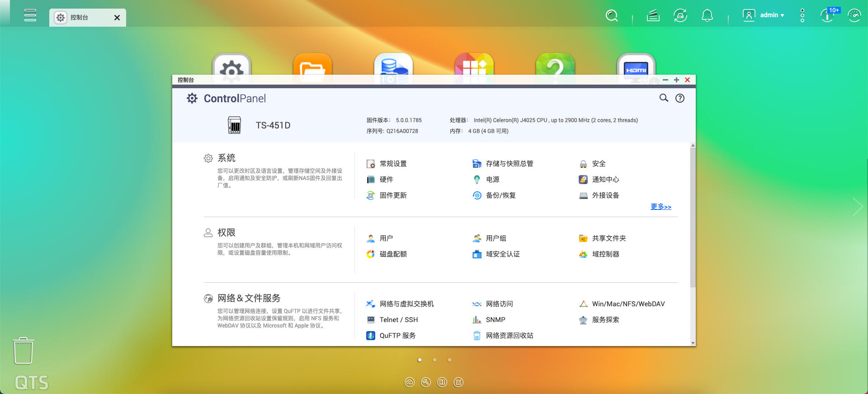Open 备份/恢复 settings
This screenshot has height=394, width=868.
click(x=494, y=195)
